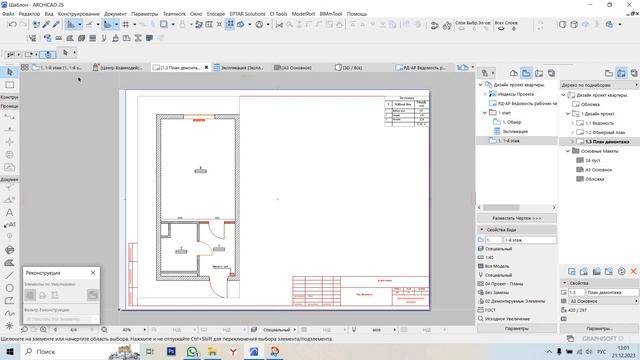Click Параметры button under Свойства Вида
640x360 pixels.
click(517, 329)
